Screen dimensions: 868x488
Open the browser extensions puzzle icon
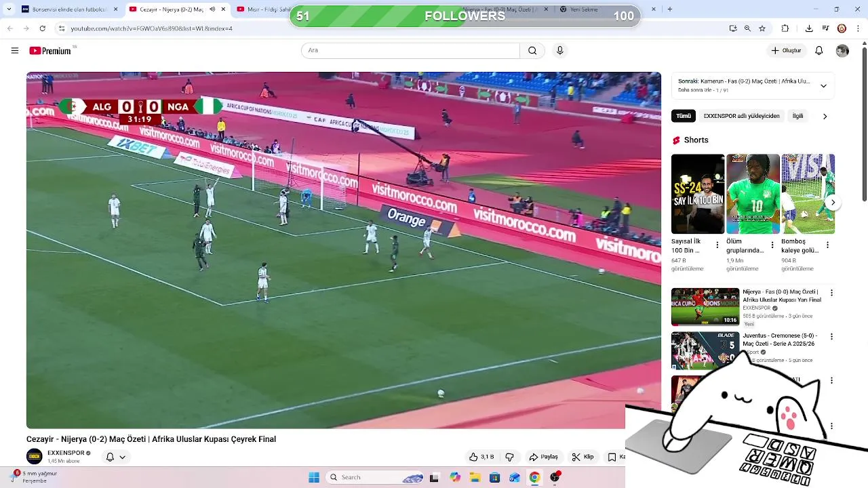point(785,28)
